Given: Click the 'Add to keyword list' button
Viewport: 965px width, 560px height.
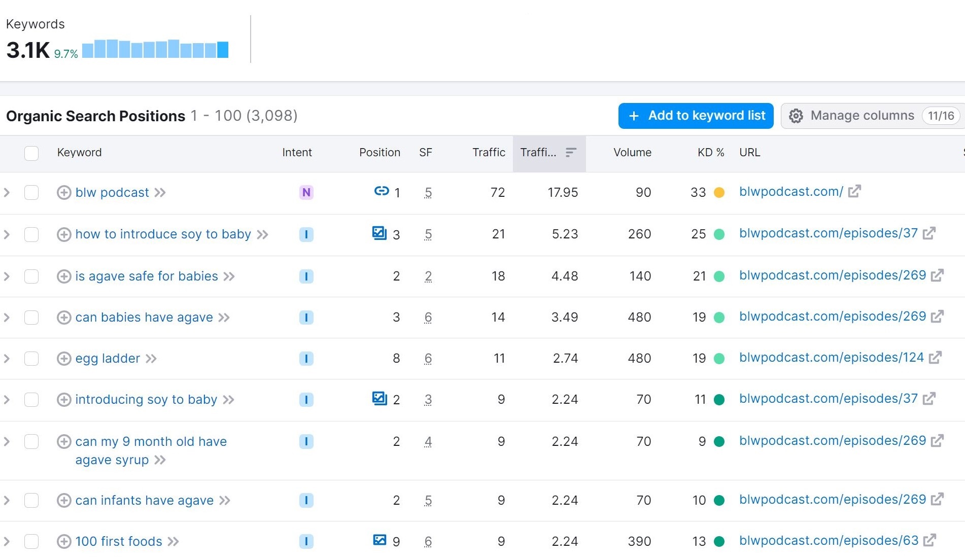Looking at the screenshot, I should 696,116.
